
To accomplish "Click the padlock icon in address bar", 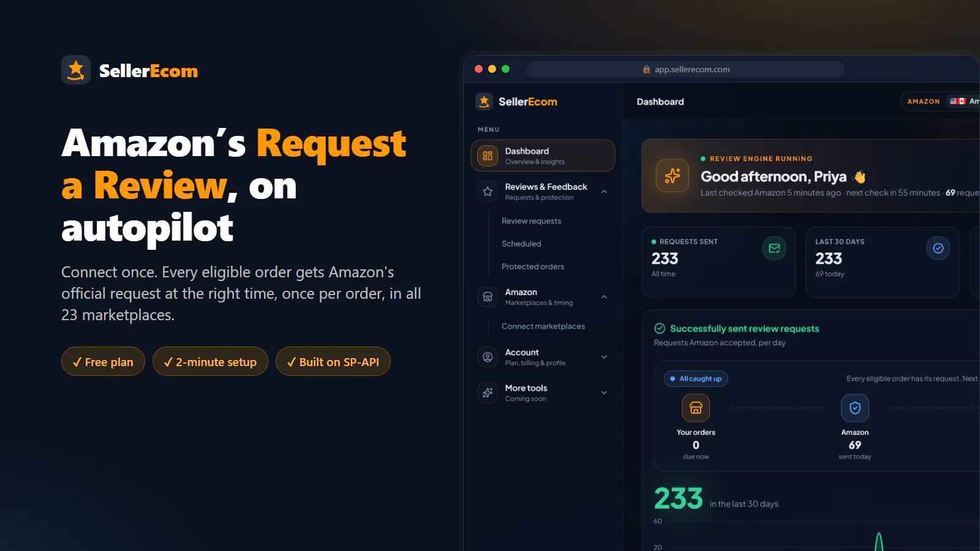I will point(646,69).
